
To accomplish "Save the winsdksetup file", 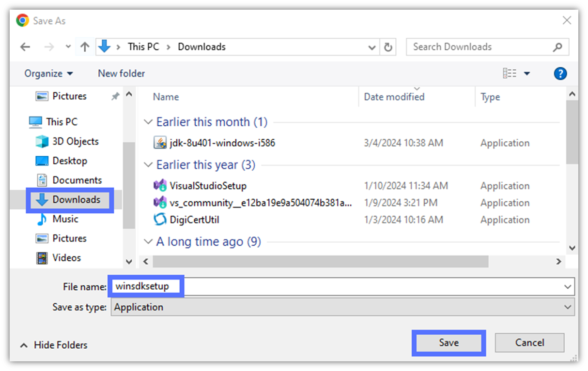I will tap(448, 342).
